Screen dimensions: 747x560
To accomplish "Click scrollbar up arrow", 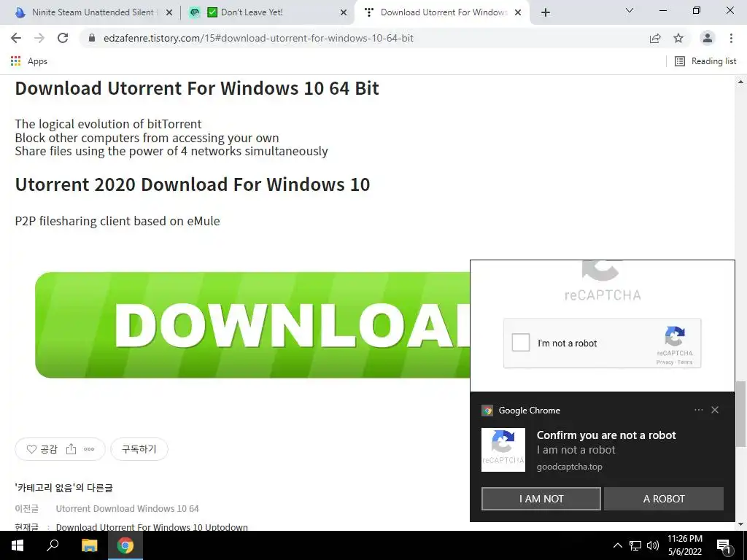I will tap(741, 82).
